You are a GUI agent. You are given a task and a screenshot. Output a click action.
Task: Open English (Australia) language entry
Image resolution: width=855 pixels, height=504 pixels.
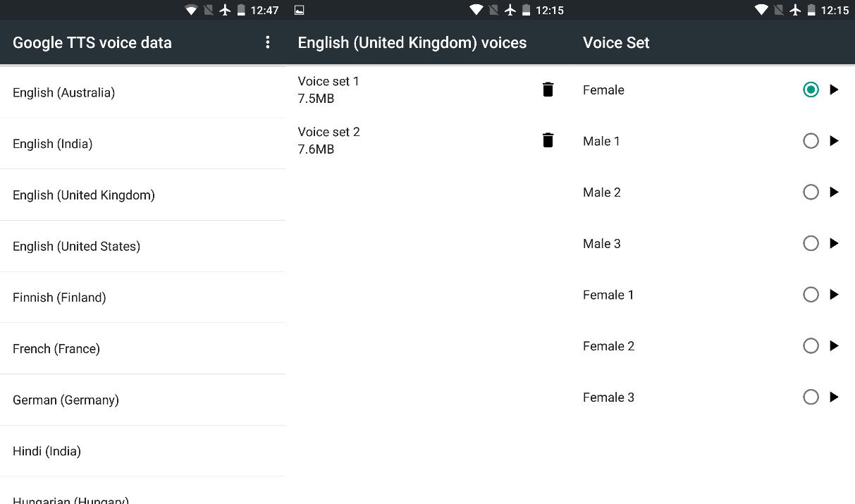click(64, 93)
